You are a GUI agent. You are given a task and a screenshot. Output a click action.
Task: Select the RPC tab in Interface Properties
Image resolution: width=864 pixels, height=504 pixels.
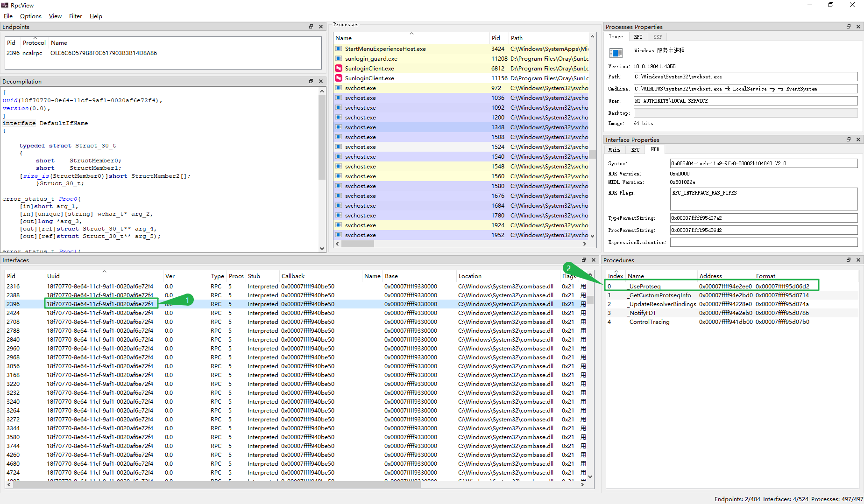tap(635, 150)
